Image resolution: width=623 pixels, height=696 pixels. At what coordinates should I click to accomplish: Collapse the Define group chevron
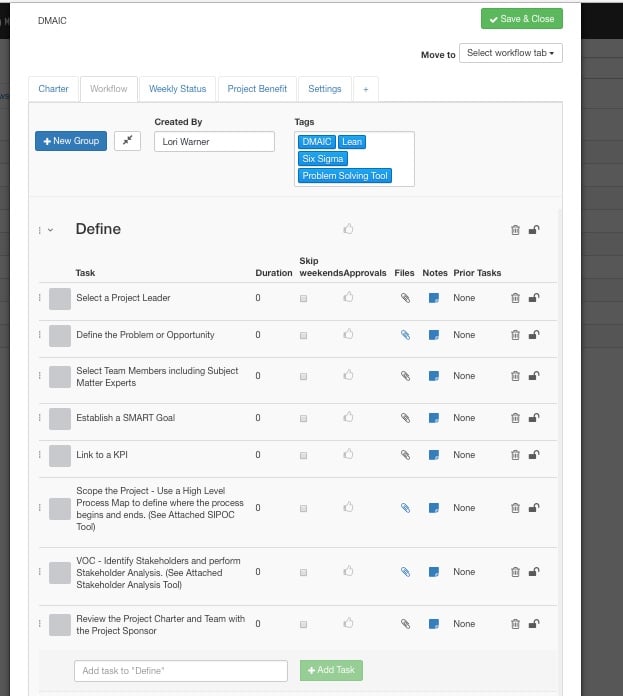(x=50, y=230)
